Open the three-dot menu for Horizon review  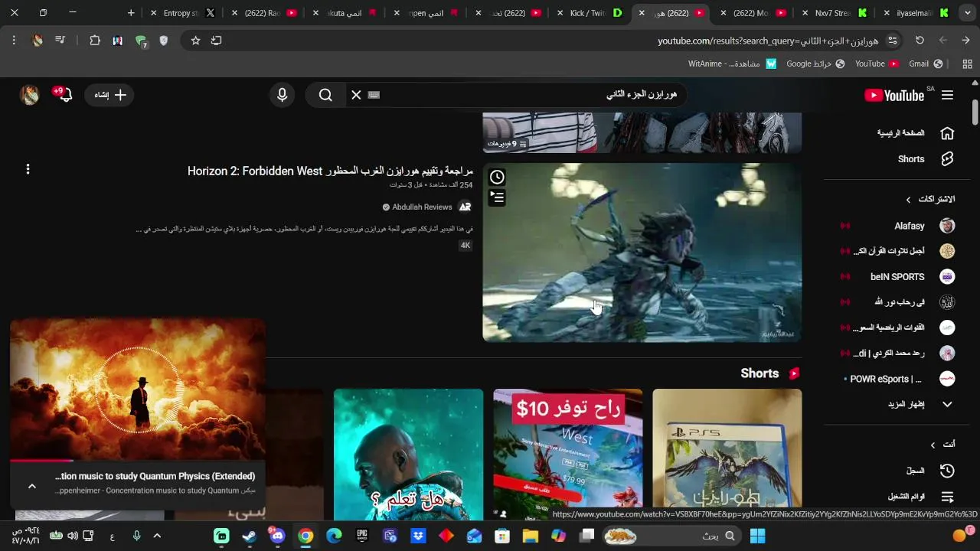click(x=28, y=169)
